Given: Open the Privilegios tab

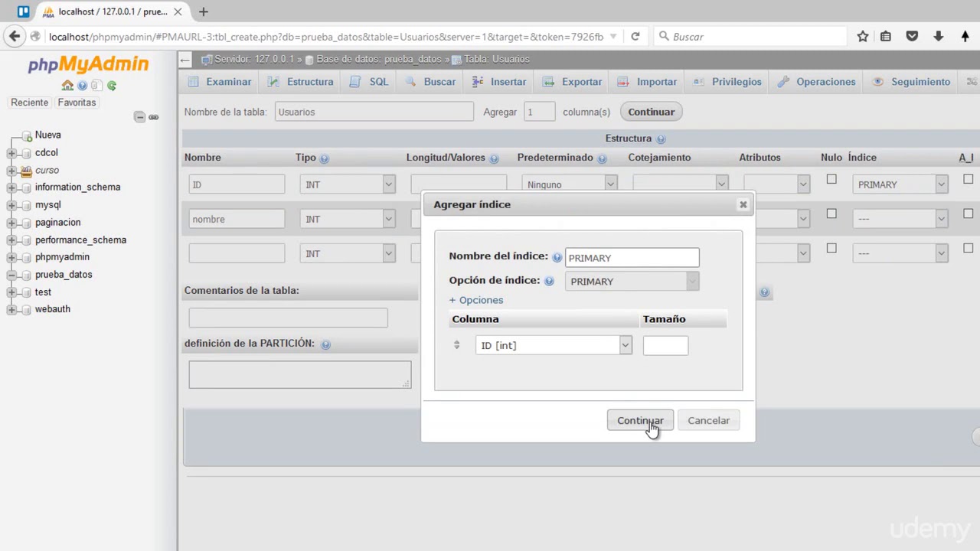Looking at the screenshot, I should pyautogui.click(x=727, y=82).
